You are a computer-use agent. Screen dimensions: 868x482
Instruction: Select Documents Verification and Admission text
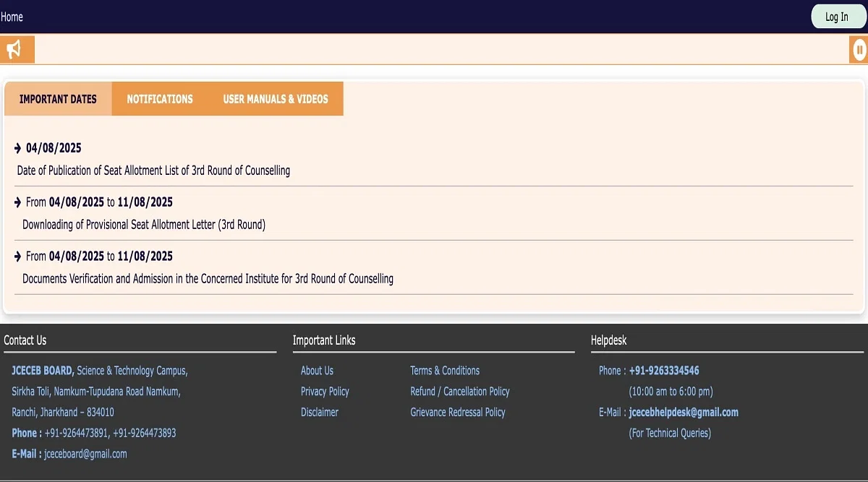coord(208,279)
